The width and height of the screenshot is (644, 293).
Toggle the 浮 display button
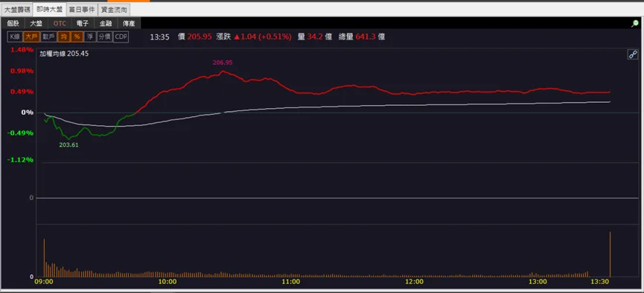click(90, 37)
